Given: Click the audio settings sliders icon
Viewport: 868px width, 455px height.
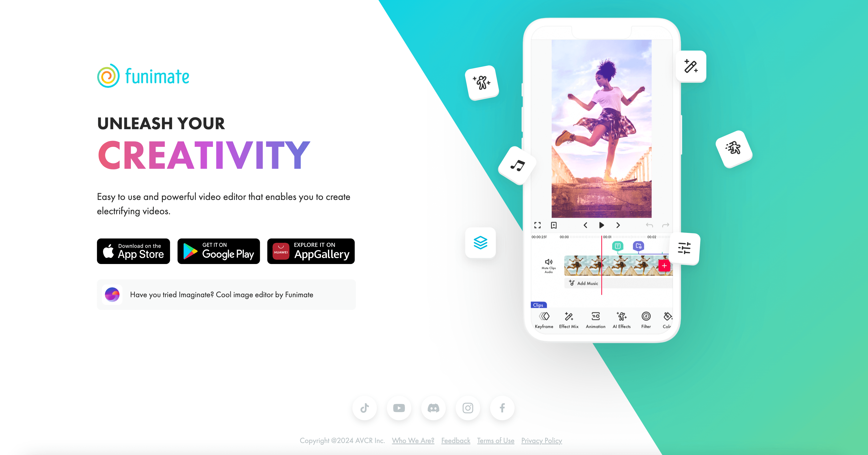Looking at the screenshot, I should coord(685,248).
